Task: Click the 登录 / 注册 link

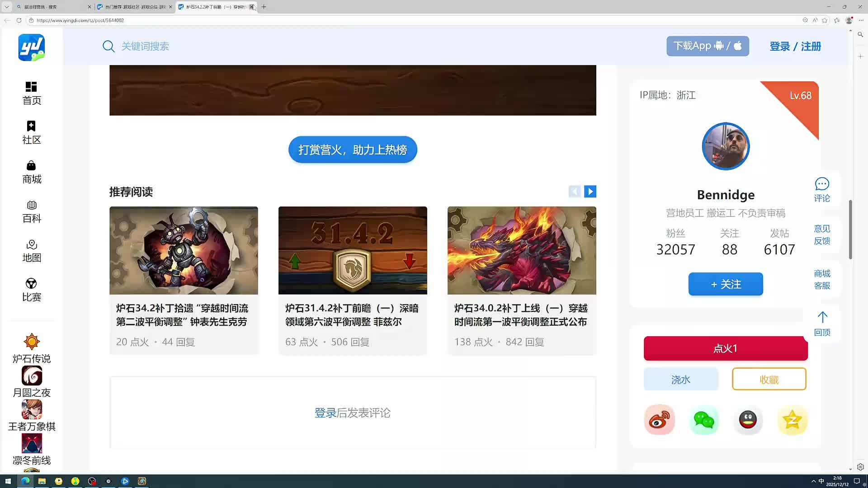Action: click(795, 47)
